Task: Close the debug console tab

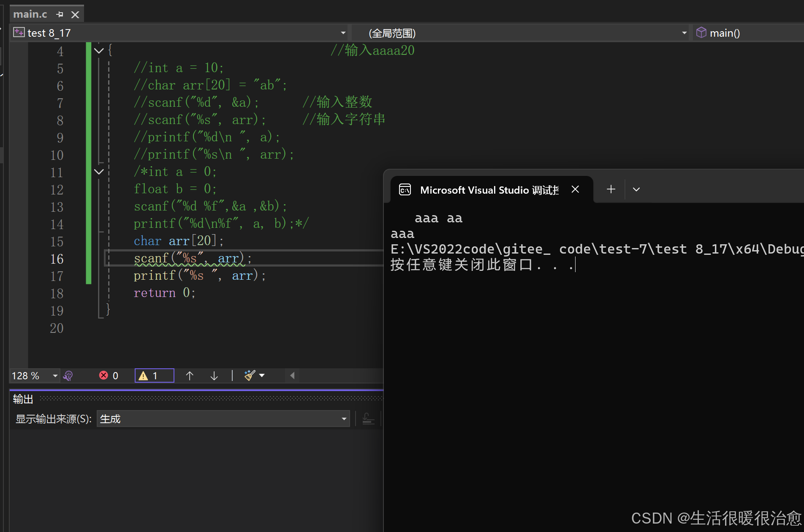Action: pyautogui.click(x=575, y=189)
